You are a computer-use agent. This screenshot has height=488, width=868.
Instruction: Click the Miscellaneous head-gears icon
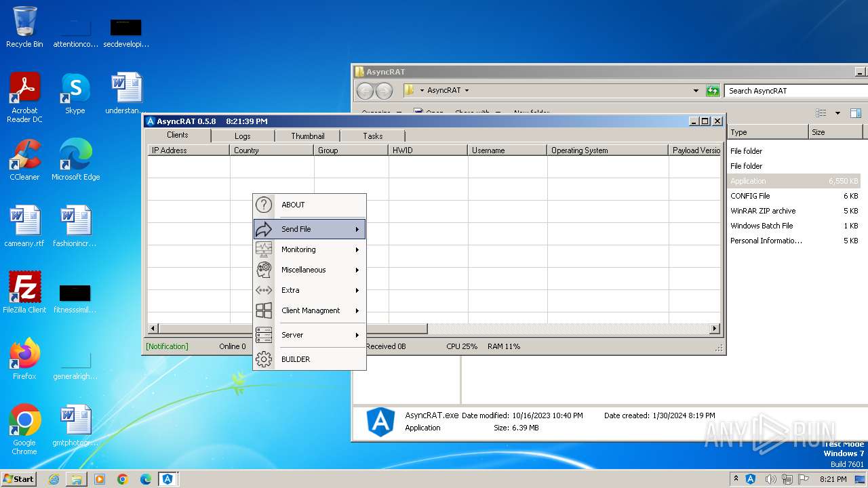click(x=264, y=270)
